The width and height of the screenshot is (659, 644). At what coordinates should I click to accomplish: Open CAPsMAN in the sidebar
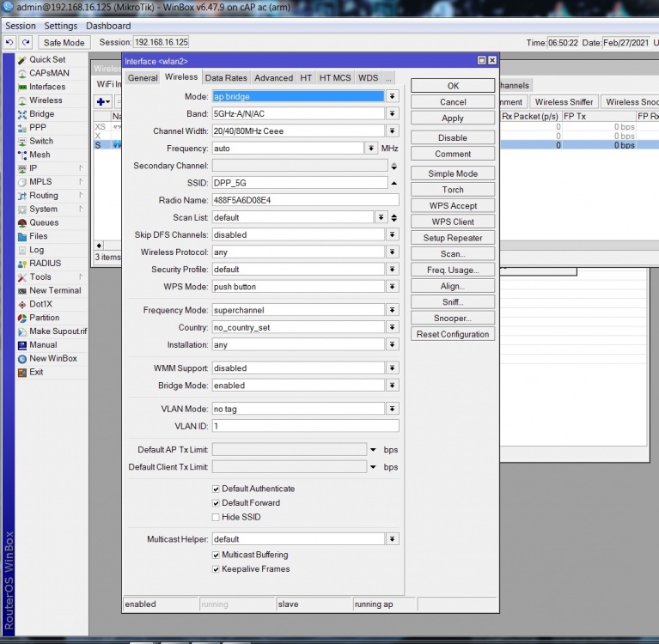(x=48, y=73)
